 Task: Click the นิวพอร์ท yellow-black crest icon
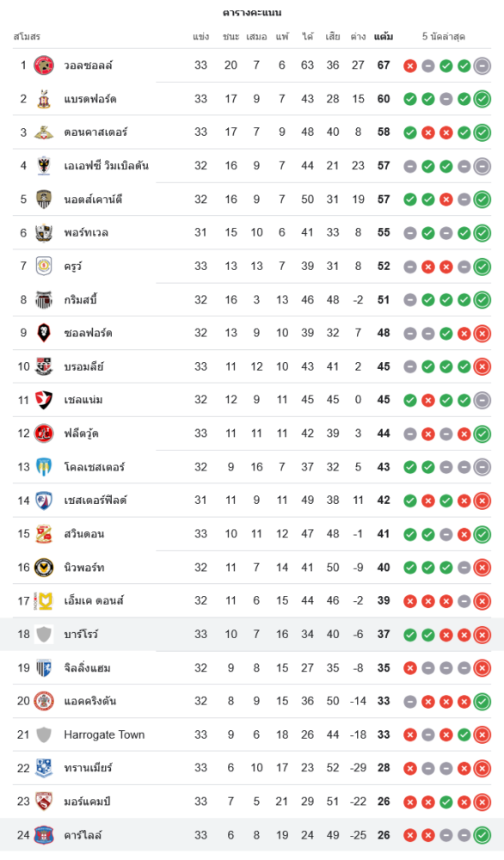click(x=44, y=567)
